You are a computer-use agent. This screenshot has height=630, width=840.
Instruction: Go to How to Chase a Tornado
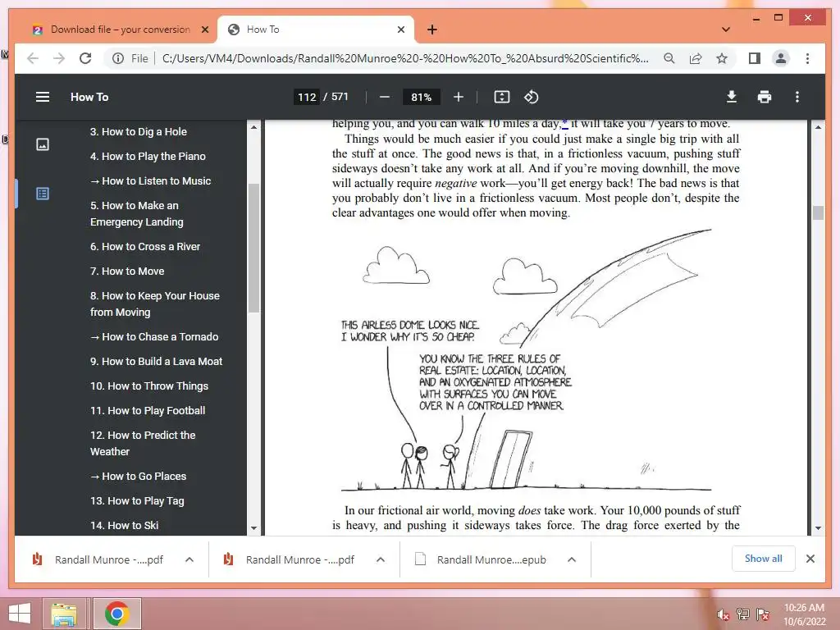(154, 337)
